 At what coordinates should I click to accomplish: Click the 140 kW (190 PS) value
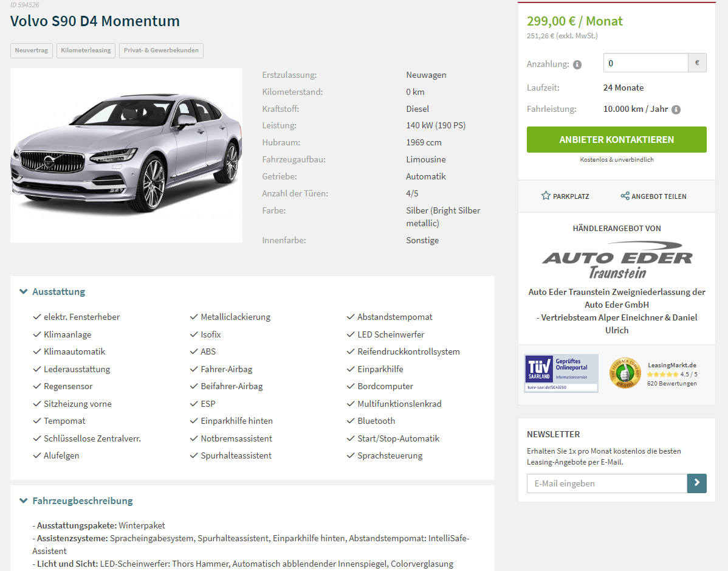tap(436, 125)
